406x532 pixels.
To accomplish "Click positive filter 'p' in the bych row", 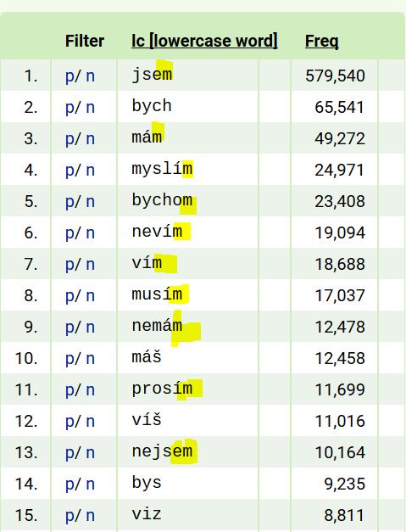I will [70, 108].
